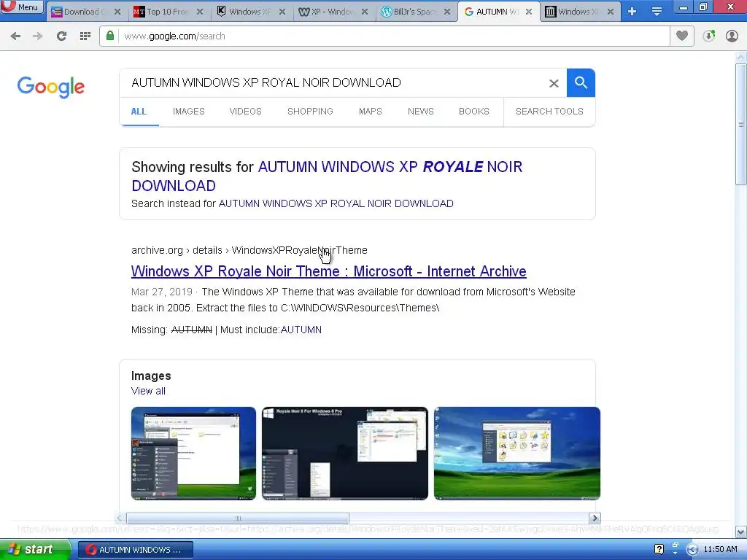Image resolution: width=747 pixels, height=560 pixels.
Task: Click inside the Google search box
Action: pos(333,83)
